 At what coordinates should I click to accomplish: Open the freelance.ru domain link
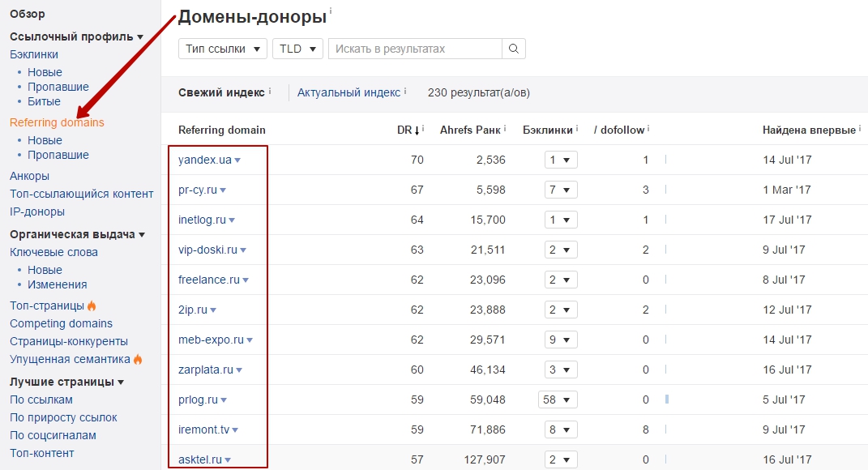click(209, 280)
